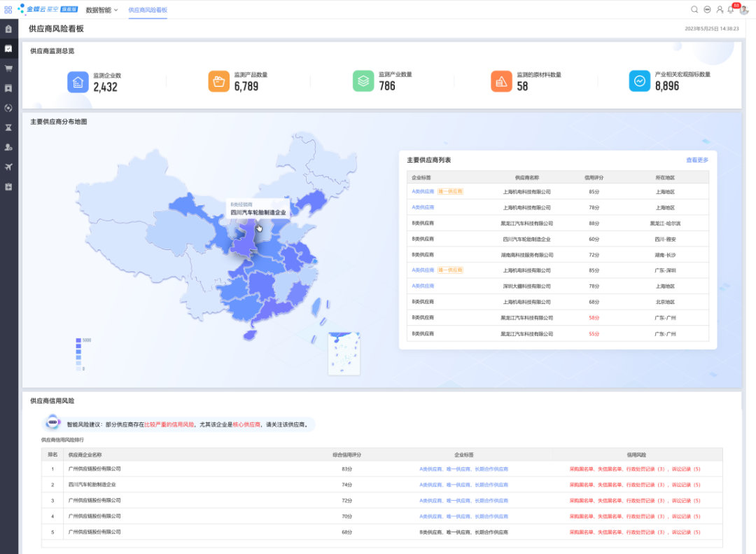Click the green monitored industries layers icon
Viewport: 756px width, 554px height.
363,81
